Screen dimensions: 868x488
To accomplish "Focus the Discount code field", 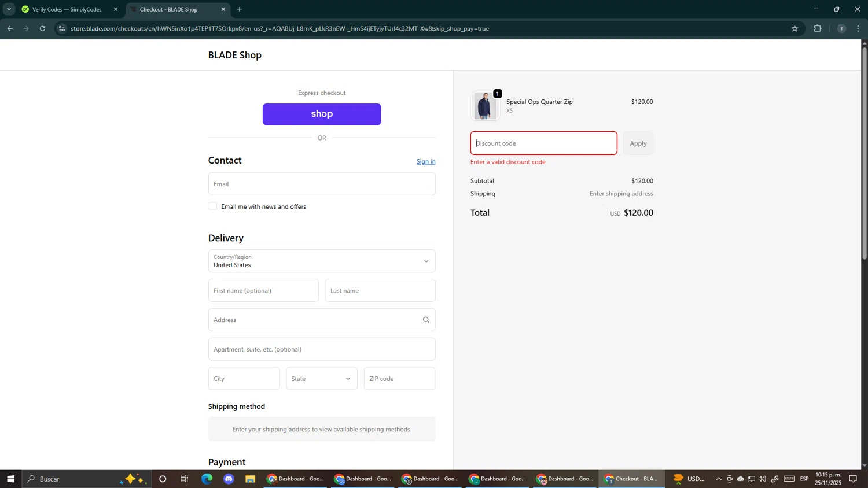I will (x=544, y=143).
